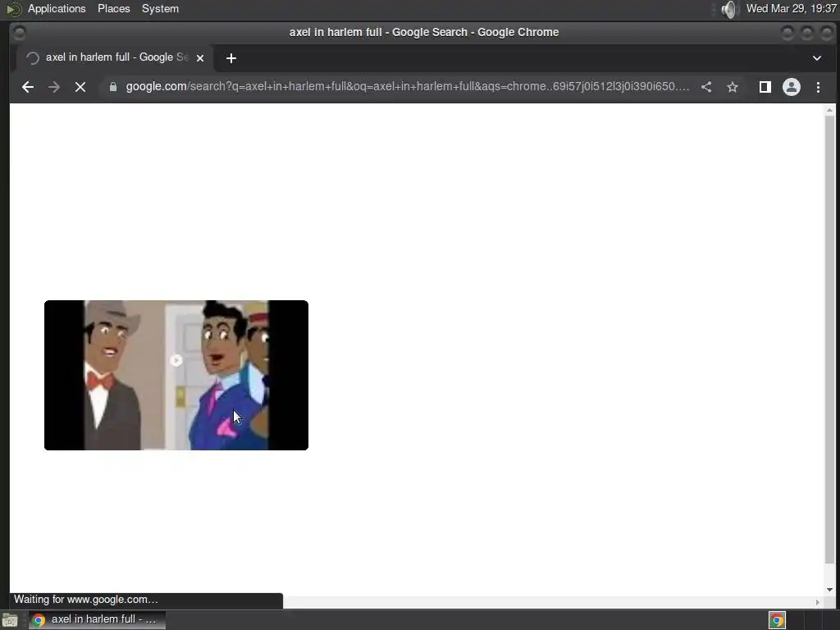
Task: Open the Applications menu
Action: 57,8
